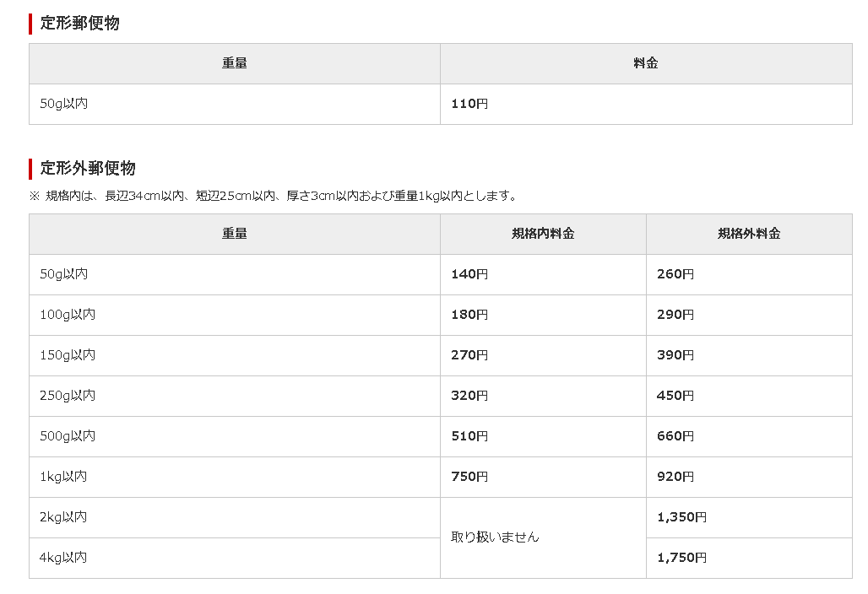Click the 290円 price cell
Image resolution: width=868 pixels, height=594 pixels.
[749, 315]
